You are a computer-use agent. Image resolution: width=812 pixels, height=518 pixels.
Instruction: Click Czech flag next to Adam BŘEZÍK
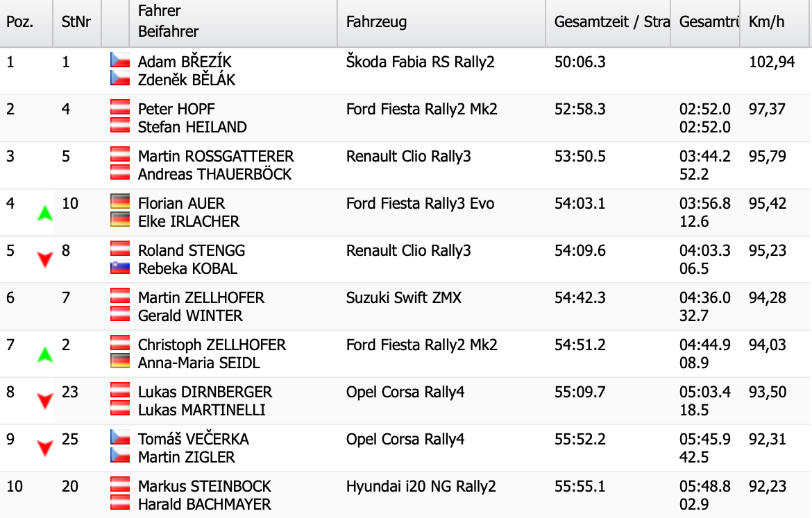tap(120, 60)
